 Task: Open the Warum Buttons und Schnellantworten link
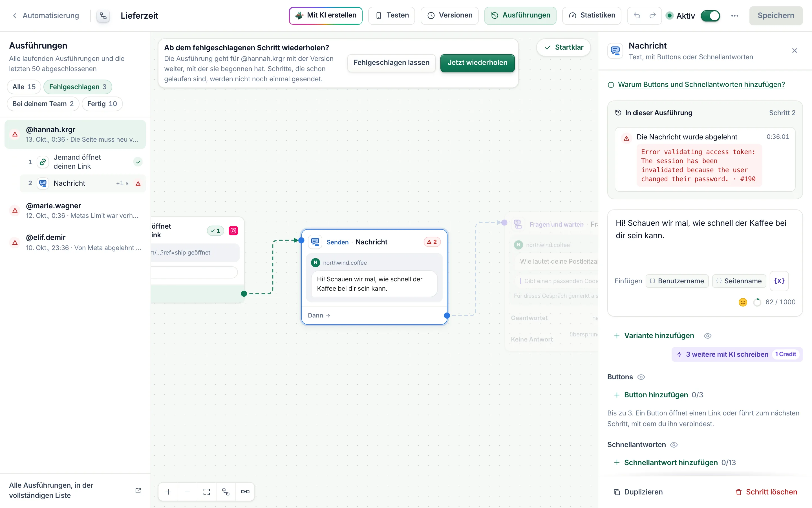[701, 84]
